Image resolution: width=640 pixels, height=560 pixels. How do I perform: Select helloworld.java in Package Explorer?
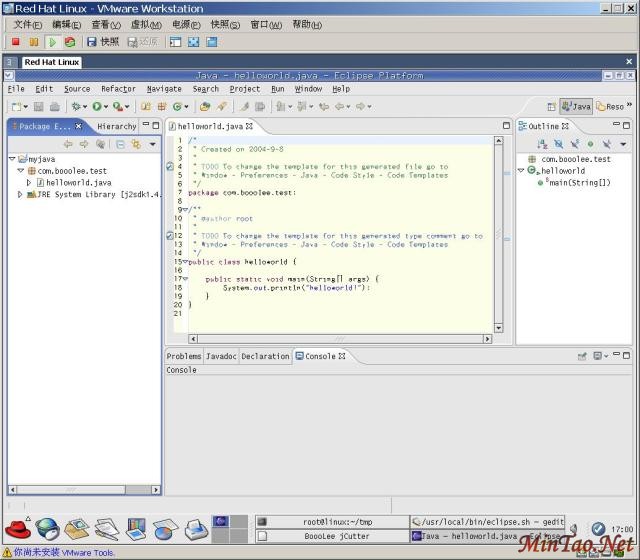[x=77, y=183]
